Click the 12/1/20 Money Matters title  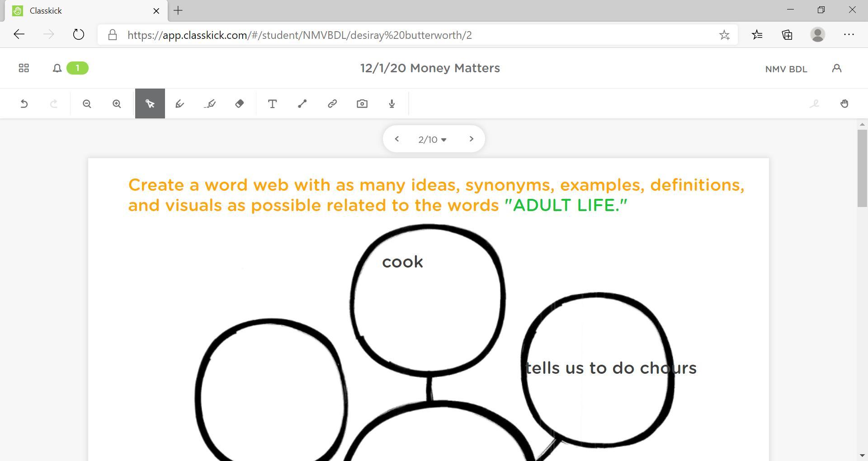[430, 68]
